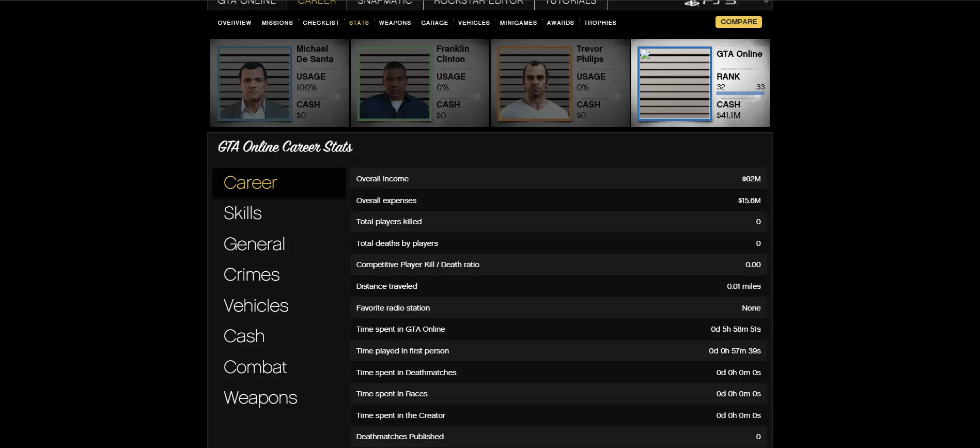View the Trophies sub-tab
The height and width of the screenshot is (448, 980).
tap(600, 23)
